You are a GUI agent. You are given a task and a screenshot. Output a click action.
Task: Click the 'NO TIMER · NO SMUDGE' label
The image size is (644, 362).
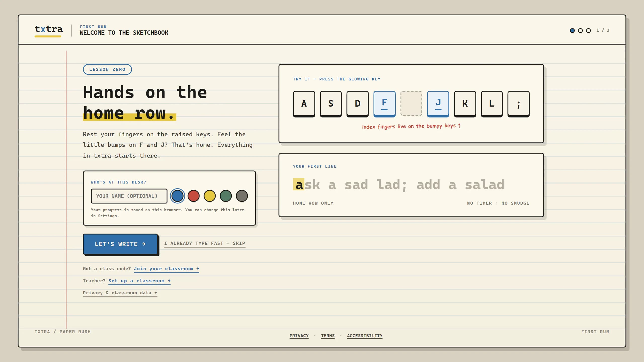[x=498, y=203]
